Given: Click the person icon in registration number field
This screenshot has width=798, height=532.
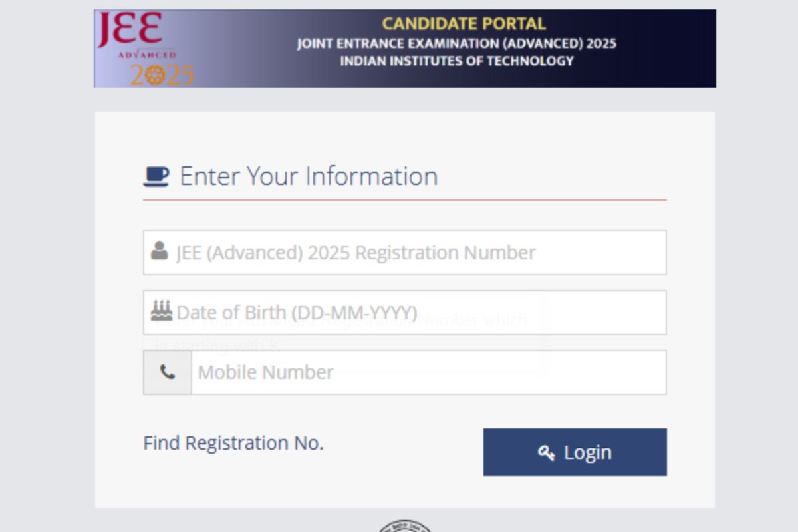Looking at the screenshot, I should (x=158, y=253).
